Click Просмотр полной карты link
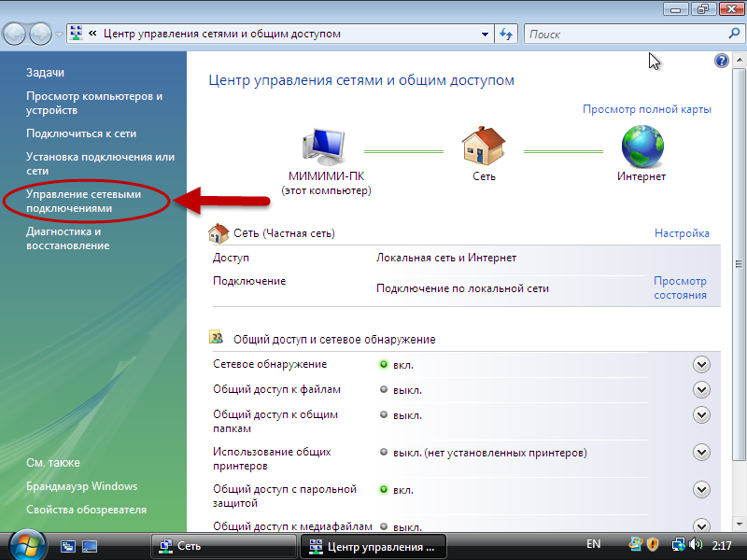This screenshot has height=560, width=747. [x=646, y=109]
